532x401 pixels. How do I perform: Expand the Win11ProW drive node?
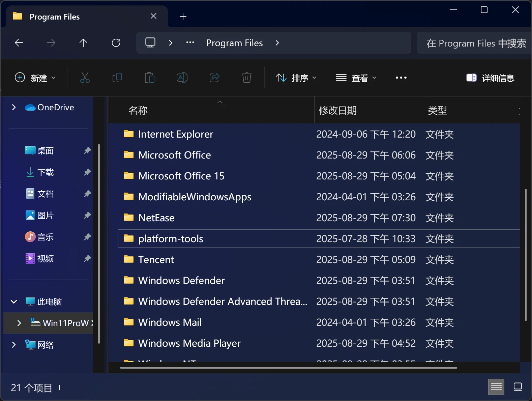point(19,323)
